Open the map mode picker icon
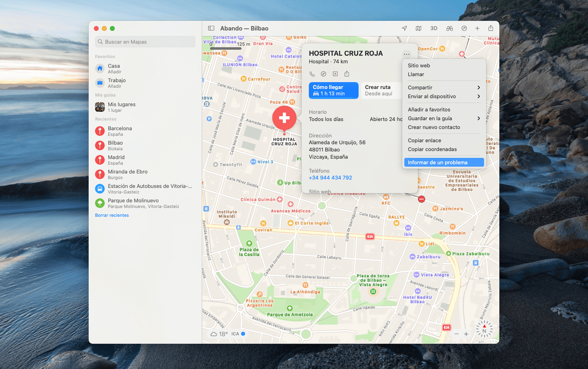 [419, 28]
